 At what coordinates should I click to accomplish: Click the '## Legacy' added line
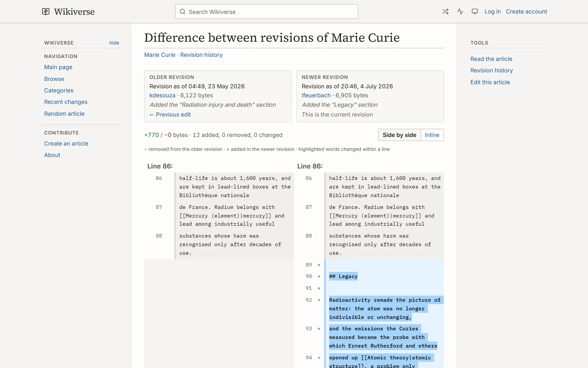tap(343, 276)
